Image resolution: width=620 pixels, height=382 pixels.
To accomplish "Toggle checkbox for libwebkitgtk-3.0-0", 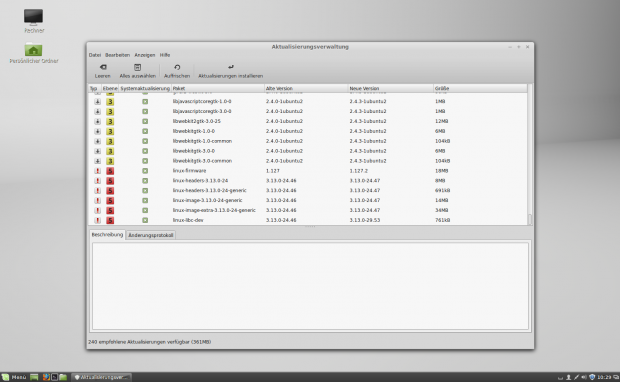I will click(145, 151).
